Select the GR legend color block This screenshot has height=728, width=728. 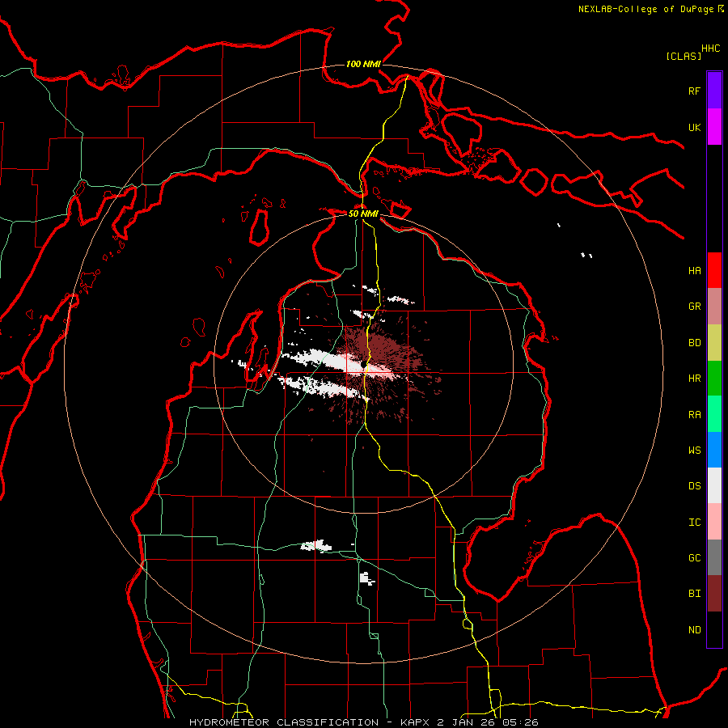click(x=714, y=307)
